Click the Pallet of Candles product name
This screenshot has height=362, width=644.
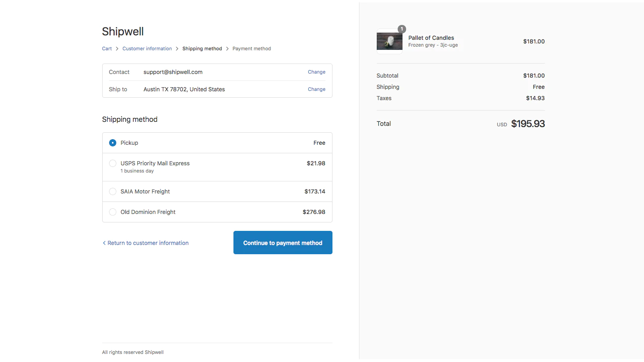tap(431, 38)
